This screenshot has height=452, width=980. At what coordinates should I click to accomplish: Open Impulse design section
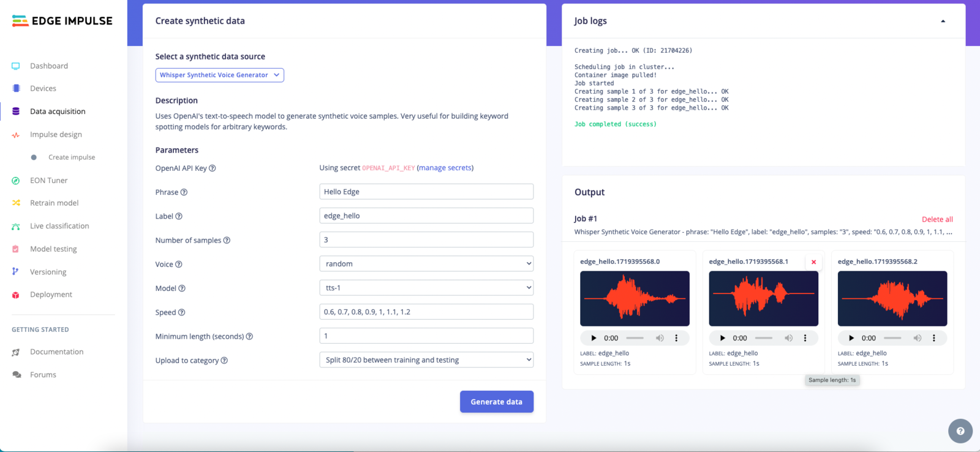tap(56, 134)
